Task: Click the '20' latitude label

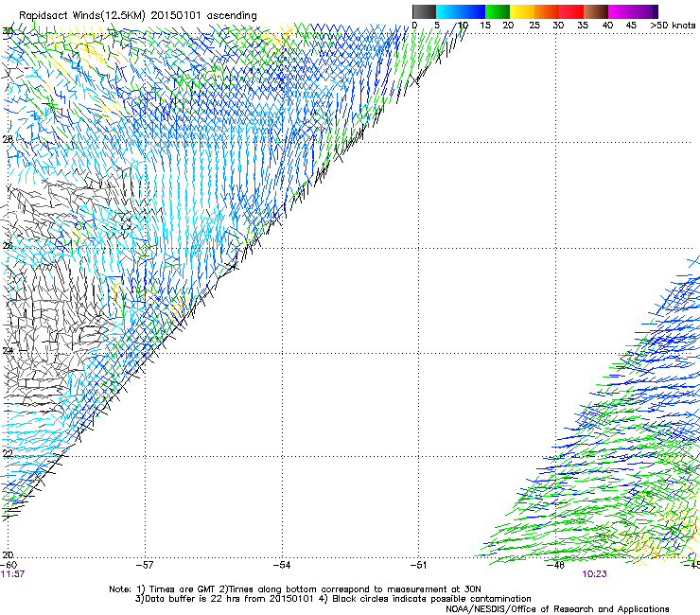Action: [x=8, y=554]
